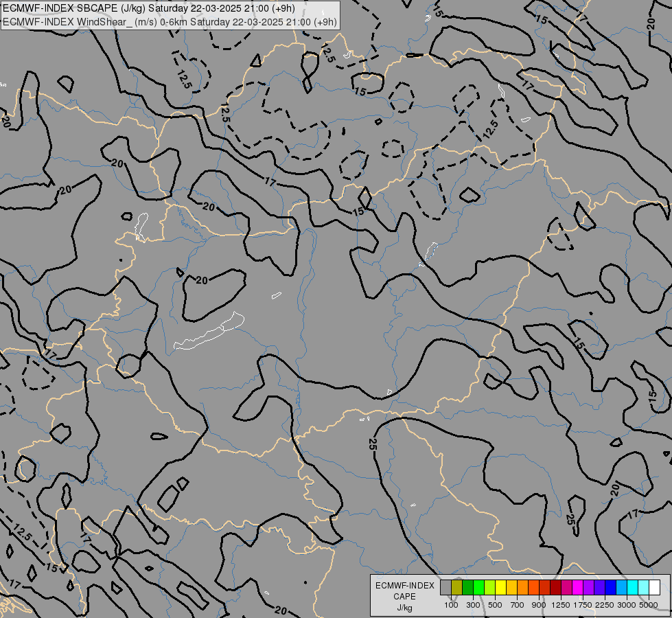The width and height of the screenshot is (672, 618).
Task: Click the CAPE label in the legend
Action: tap(404, 597)
